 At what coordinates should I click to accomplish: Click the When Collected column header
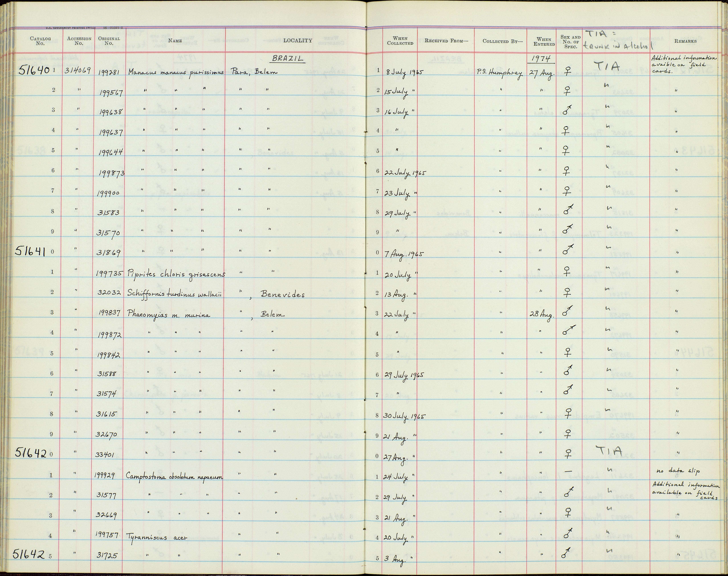(400, 41)
